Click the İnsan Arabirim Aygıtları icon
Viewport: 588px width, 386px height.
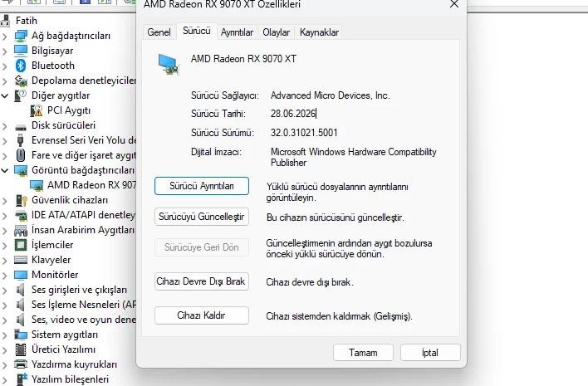[x=21, y=230]
